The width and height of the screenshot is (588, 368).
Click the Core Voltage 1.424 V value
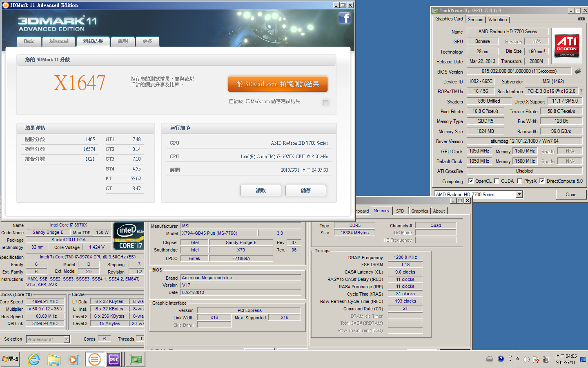pyautogui.click(x=97, y=247)
